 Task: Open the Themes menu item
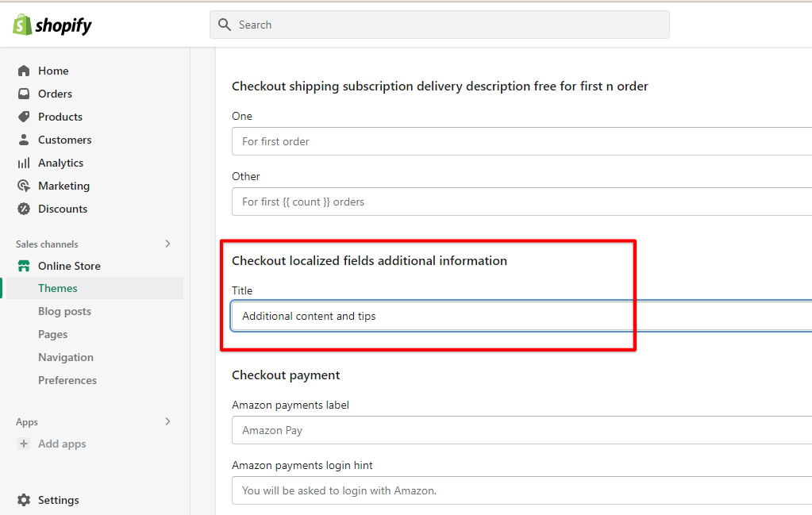tap(58, 288)
